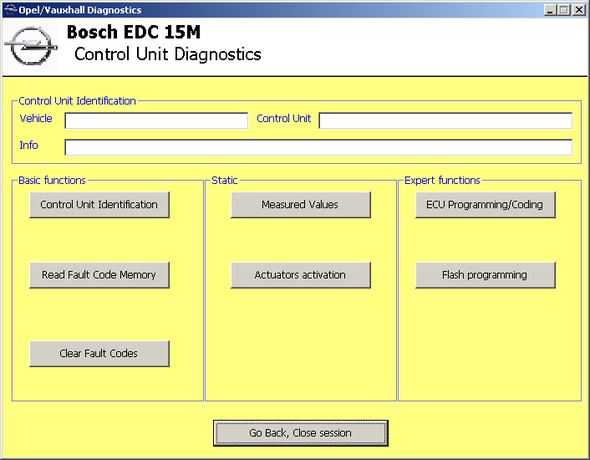The width and height of the screenshot is (590, 460).
Task: Click the Basic functions group label
Action: [x=52, y=181]
